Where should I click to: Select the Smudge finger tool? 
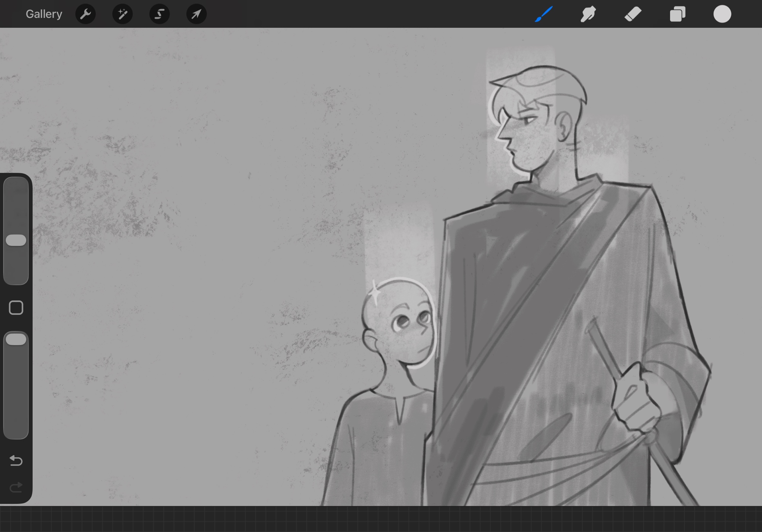(588, 14)
